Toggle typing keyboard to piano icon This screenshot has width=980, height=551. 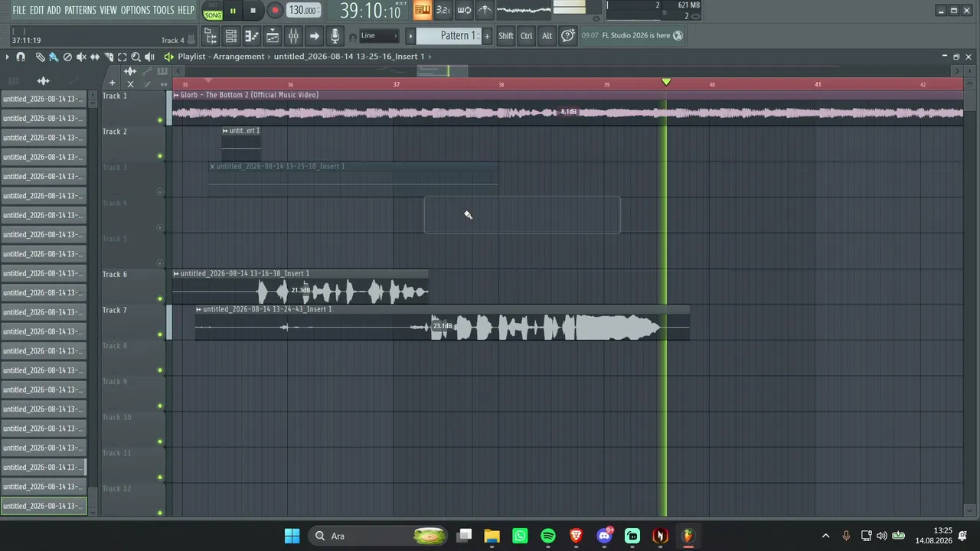tap(422, 10)
